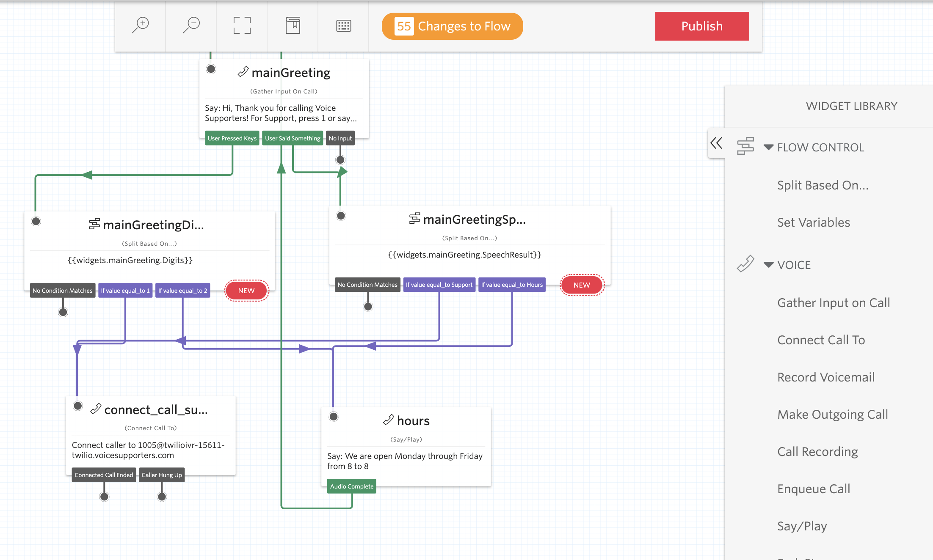Pick Call Recording widget
The width and height of the screenshot is (933, 560).
(x=818, y=452)
